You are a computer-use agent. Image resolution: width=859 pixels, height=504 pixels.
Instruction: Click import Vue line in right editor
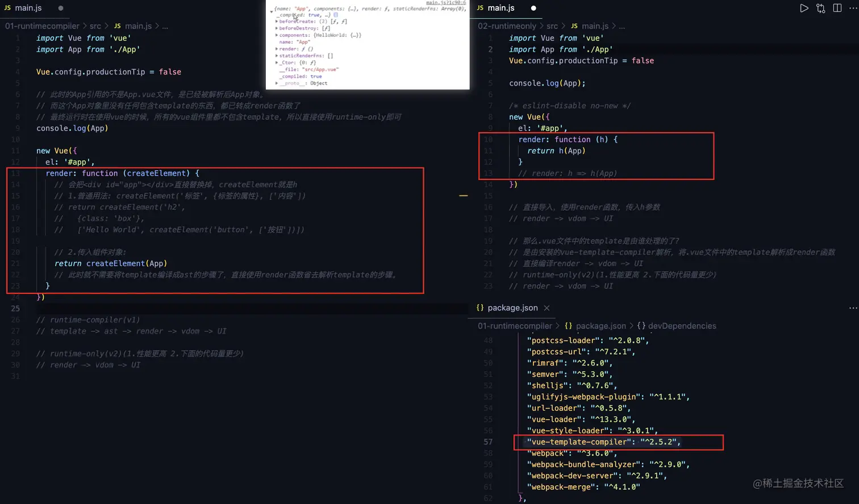coord(556,38)
